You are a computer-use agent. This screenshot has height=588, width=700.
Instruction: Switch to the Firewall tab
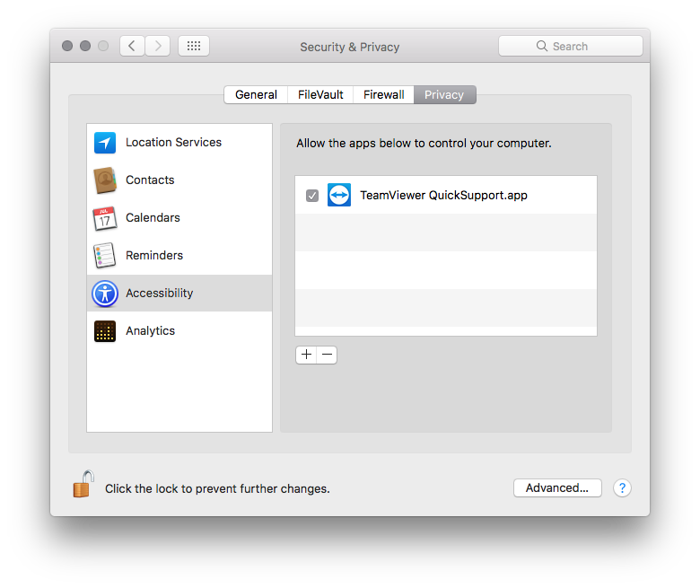click(383, 95)
